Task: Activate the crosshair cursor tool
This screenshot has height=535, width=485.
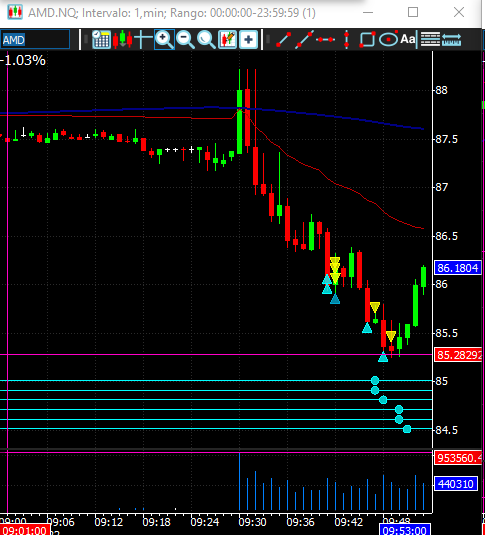Action: point(143,40)
